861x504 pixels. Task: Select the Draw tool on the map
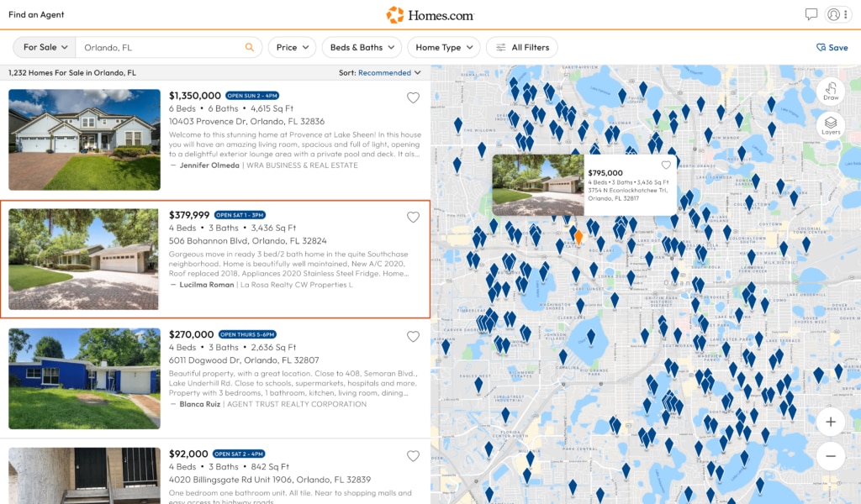pyautogui.click(x=831, y=91)
